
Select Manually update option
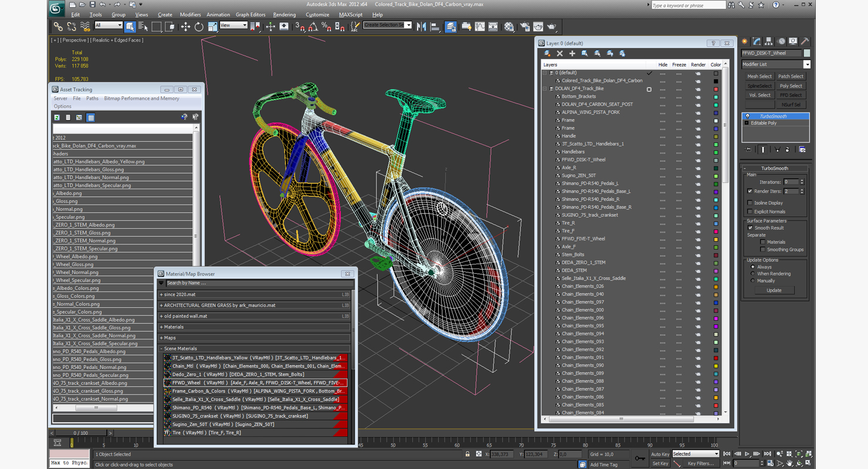point(753,281)
